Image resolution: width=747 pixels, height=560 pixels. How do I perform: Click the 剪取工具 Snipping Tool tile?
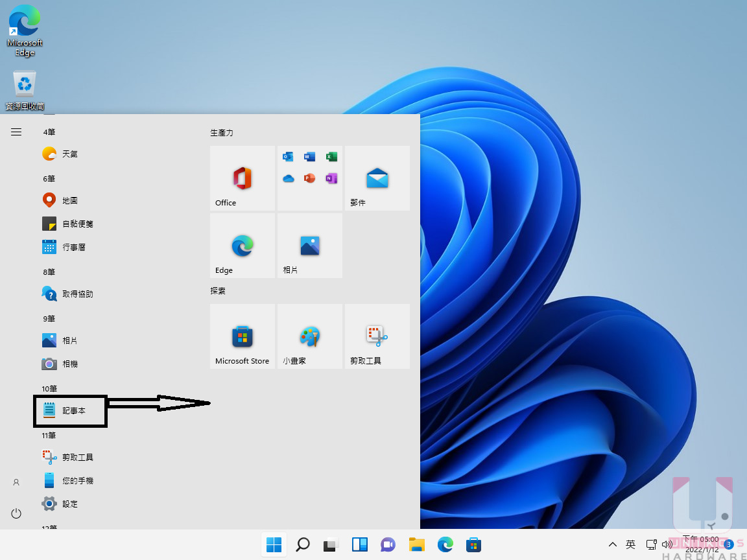[377, 336]
